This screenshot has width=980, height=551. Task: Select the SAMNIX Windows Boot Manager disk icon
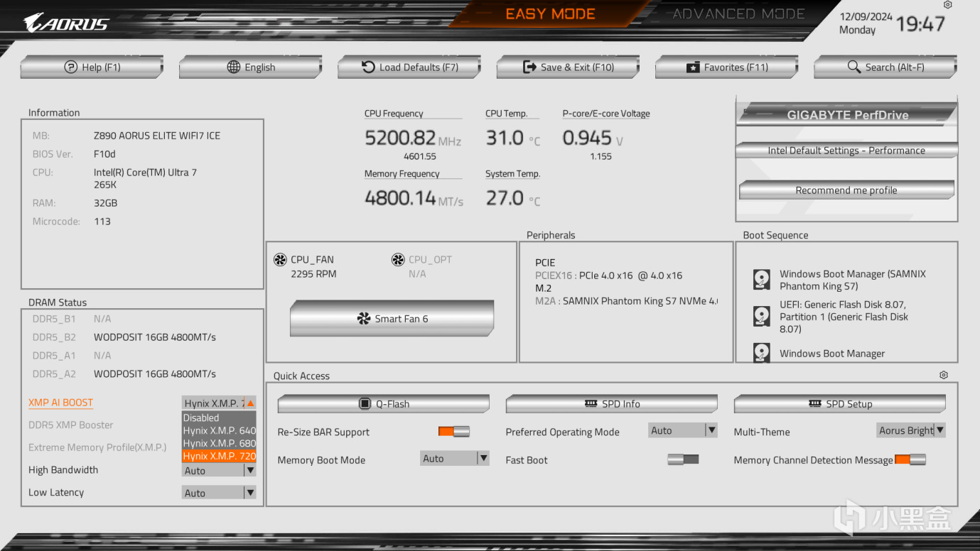pyautogui.click(x=762, y=279)
